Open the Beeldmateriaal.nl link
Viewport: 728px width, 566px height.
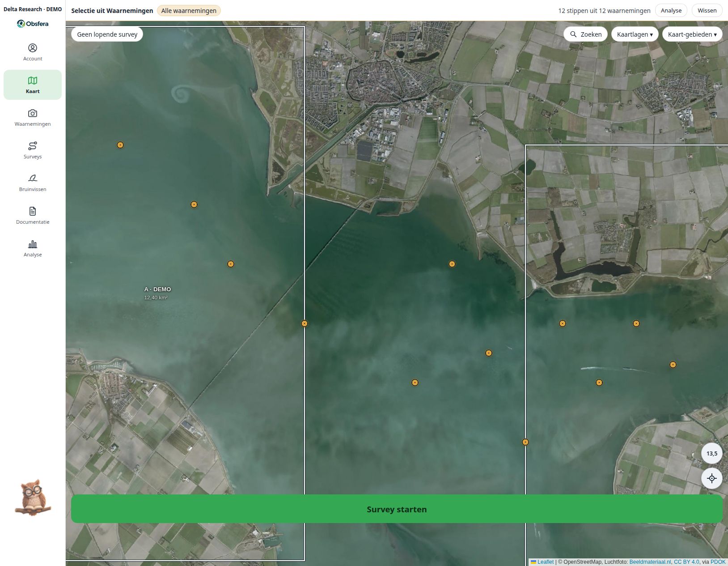(x=650, y=562)
